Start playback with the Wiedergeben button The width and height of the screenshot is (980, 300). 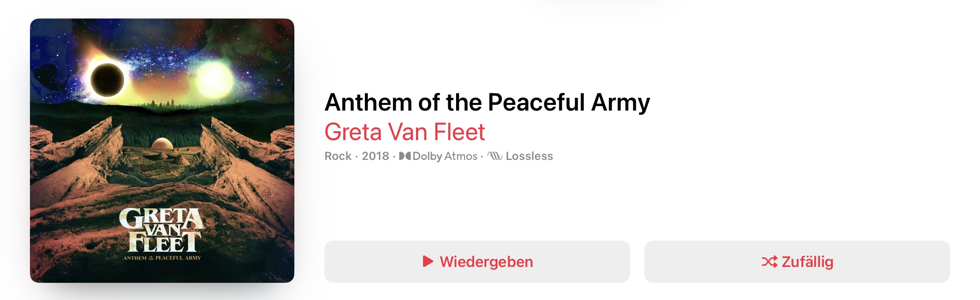coord(476,262)
